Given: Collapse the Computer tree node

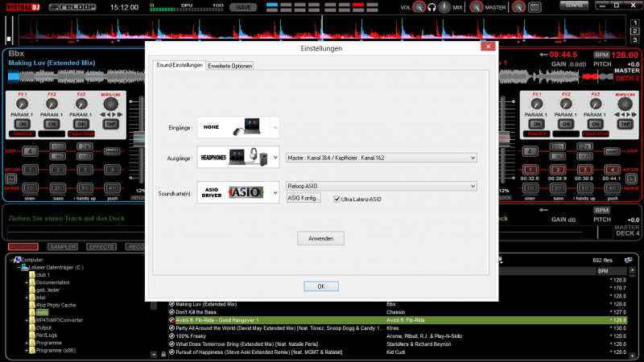Looking at the screenshot, I should coord(11,260).
